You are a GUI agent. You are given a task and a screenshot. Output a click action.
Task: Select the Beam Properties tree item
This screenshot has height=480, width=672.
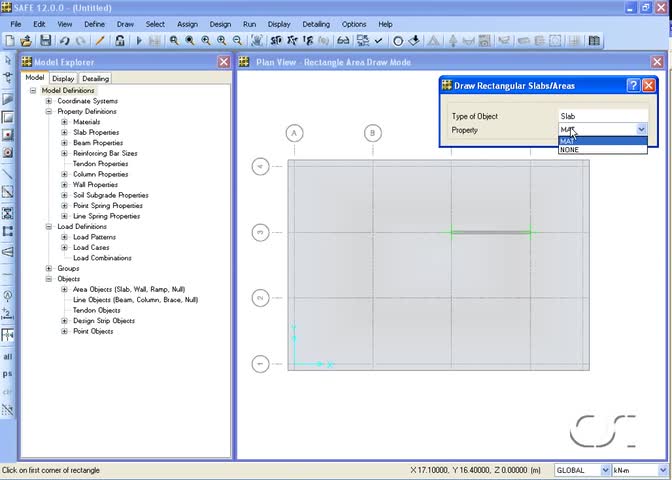(98, 143)
